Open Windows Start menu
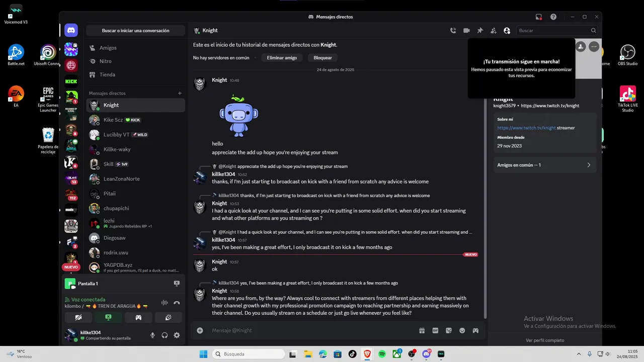Image resolution: width=644 pixels, height=362 pixels. point(203,354)
